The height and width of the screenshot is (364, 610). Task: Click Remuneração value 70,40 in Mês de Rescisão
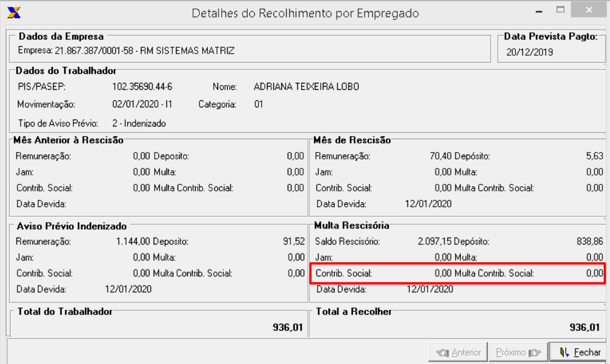coord(441,156)
